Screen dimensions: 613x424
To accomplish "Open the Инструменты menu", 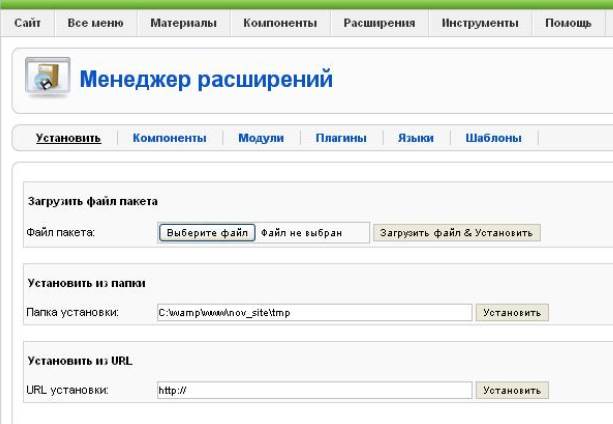I will point(480,23).
